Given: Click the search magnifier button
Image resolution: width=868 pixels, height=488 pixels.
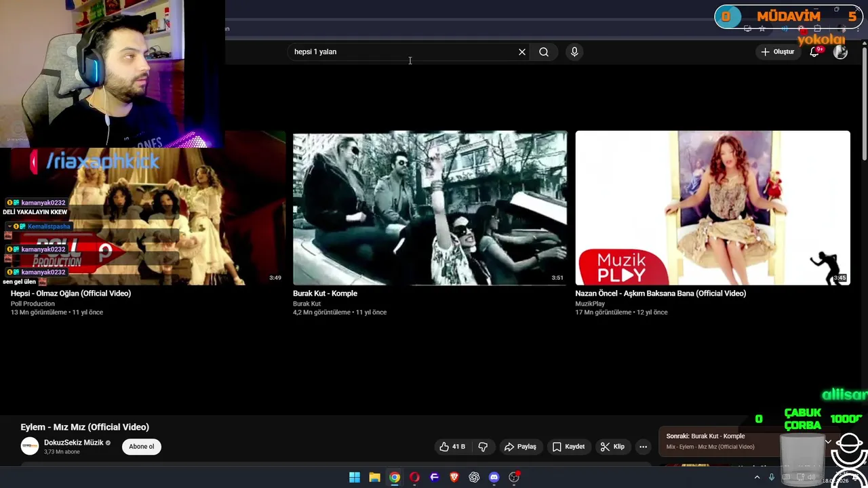Looking at the screenshot, I should point(544,52).
